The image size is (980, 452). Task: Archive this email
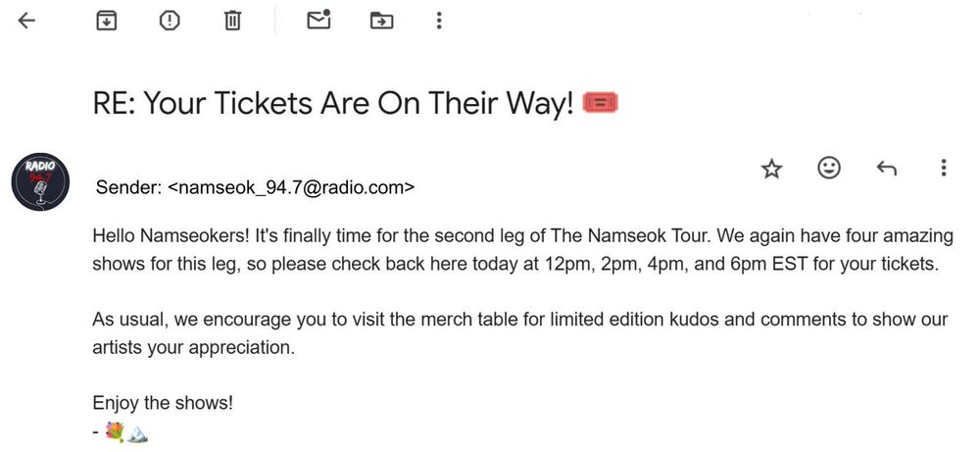(106, 20)
